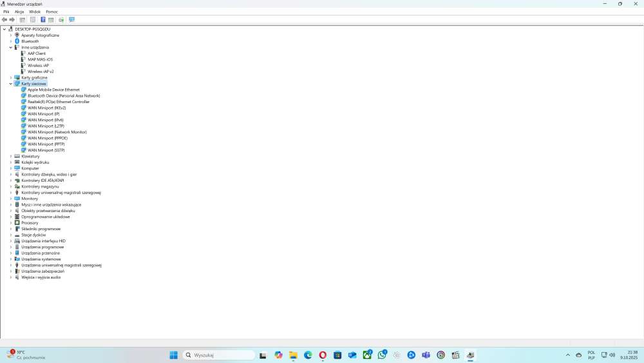Select the AAP Client device
This screenshot has width=644, height=363.
pos(37,54)
